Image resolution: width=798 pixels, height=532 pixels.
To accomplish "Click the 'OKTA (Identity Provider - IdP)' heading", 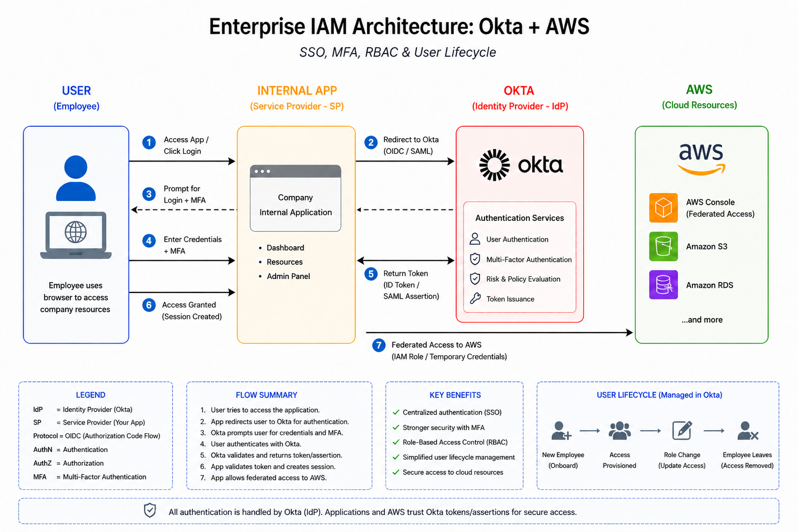I will tap(520, 98).
